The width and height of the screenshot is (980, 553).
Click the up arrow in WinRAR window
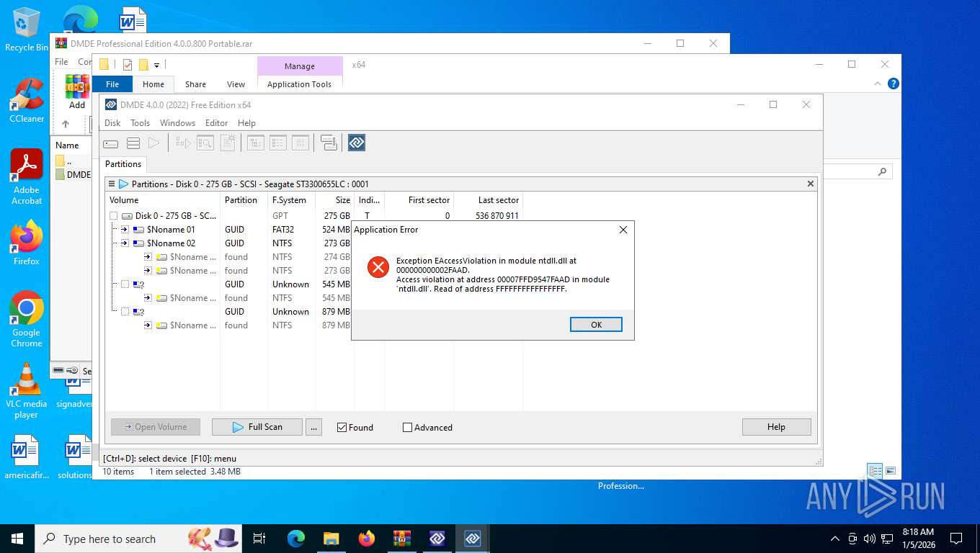pyautogui.click(x=66, y=124)
